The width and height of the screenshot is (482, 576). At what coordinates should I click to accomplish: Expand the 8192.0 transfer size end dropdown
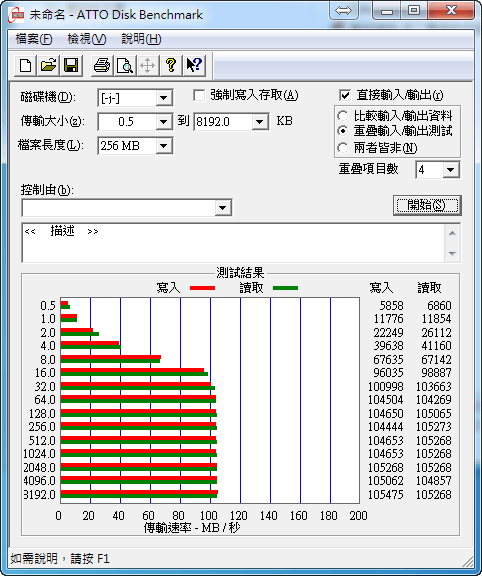(260, 122)
